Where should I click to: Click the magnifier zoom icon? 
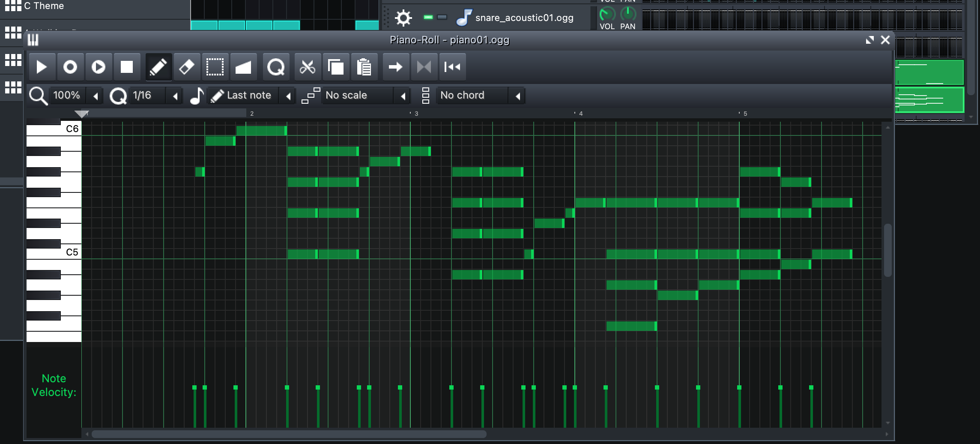pyautogui.click(x=38, y=96)
